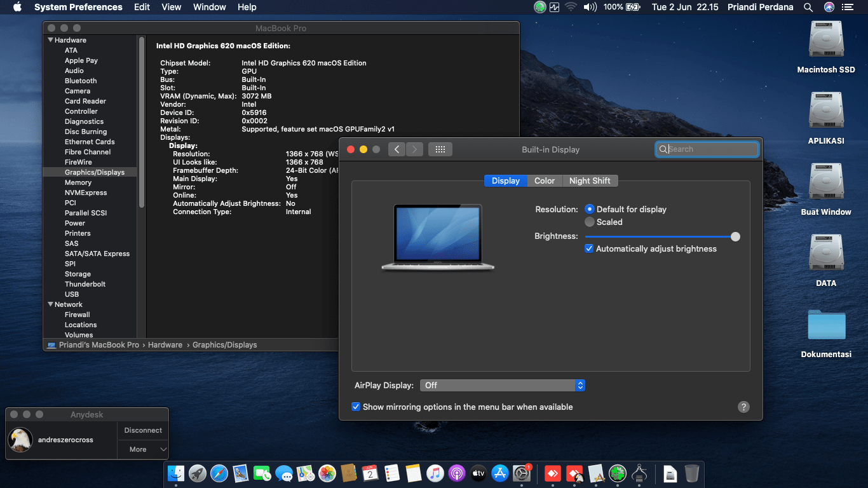This screenshot has height=488, width=868.
Task: Click the AnyDesk dock icon with eagle badge
Action: (574, 473)
